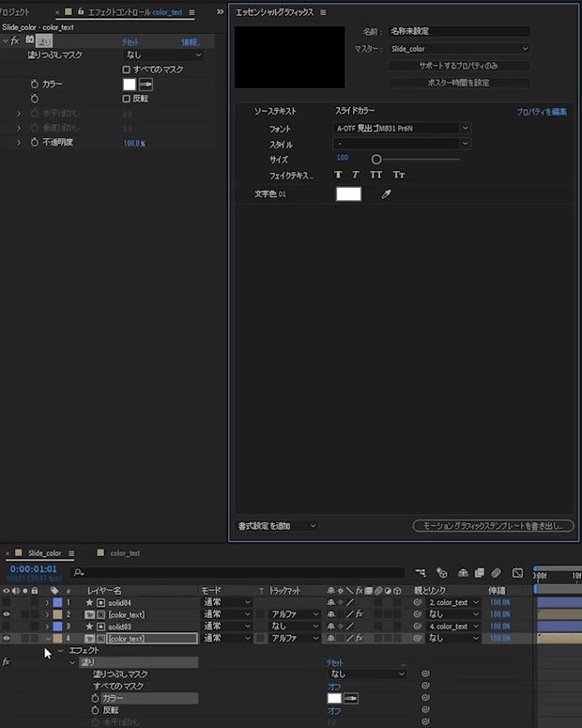Expand the 不透明度 property in Effect Controls
This screenshot has width=582, height=728.
(x=19, y=142)
